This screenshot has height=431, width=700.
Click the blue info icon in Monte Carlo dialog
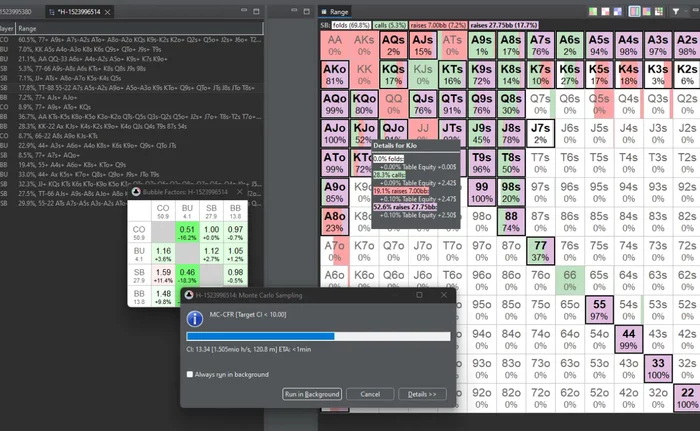tap(195, 318)
